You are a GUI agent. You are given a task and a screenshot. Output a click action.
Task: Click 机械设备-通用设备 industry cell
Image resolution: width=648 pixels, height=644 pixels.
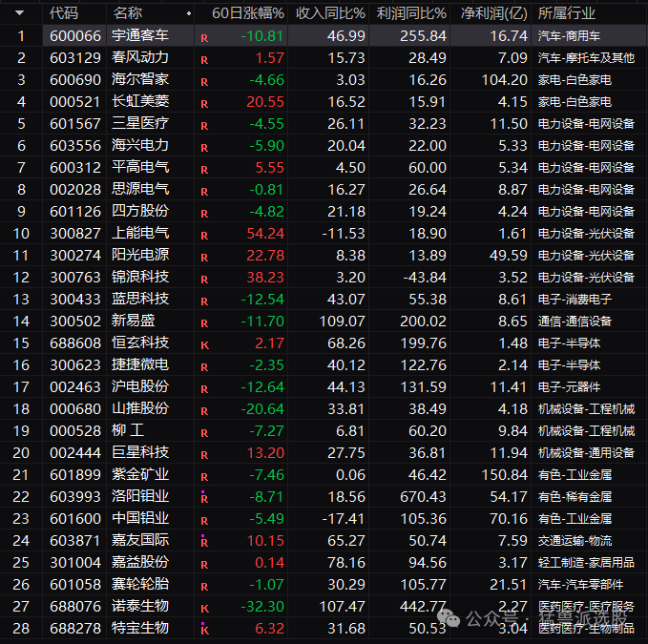[586, 453]
